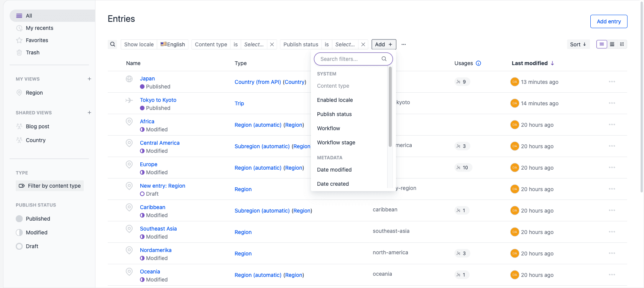Focus the Search filters input field
The height and width of the screenshot is (288, 644).
[353, 59]
